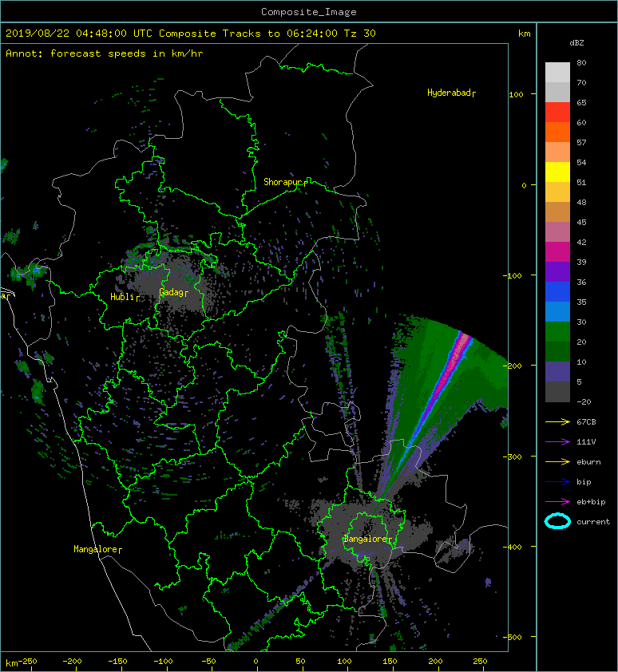Click the '2019/08/22 04:48:00 UTC' timestamp text
The height and width of the screenshot is (672, 618).
(79, 34)
